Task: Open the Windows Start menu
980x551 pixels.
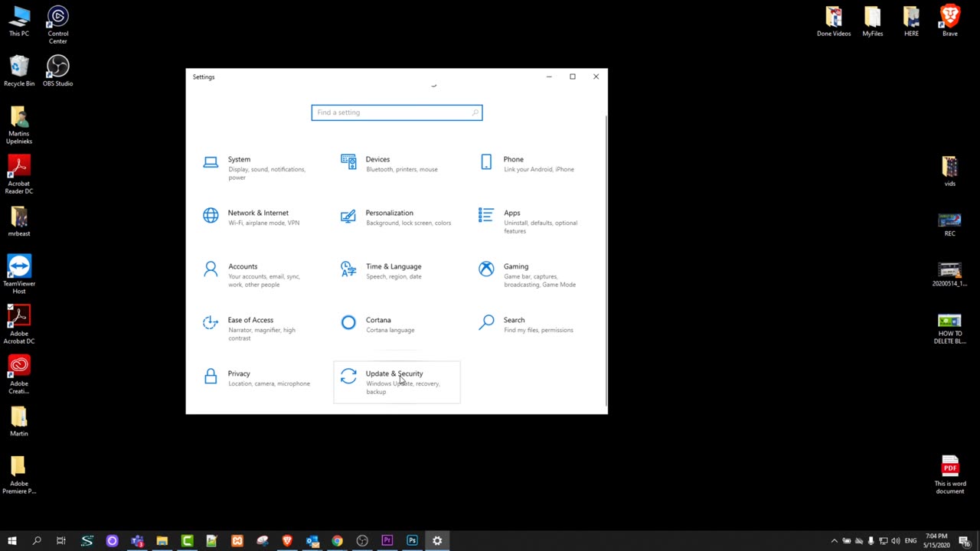Action: point(11,541)
